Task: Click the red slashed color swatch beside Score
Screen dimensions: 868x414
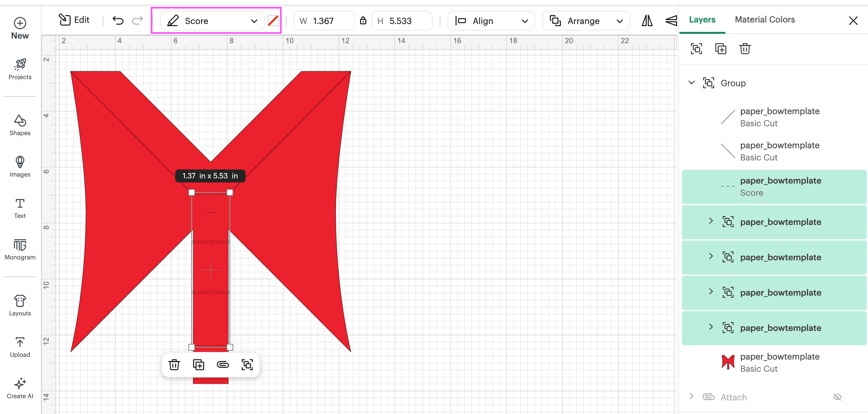Action: pyautogui.click(x=273, y=21)
